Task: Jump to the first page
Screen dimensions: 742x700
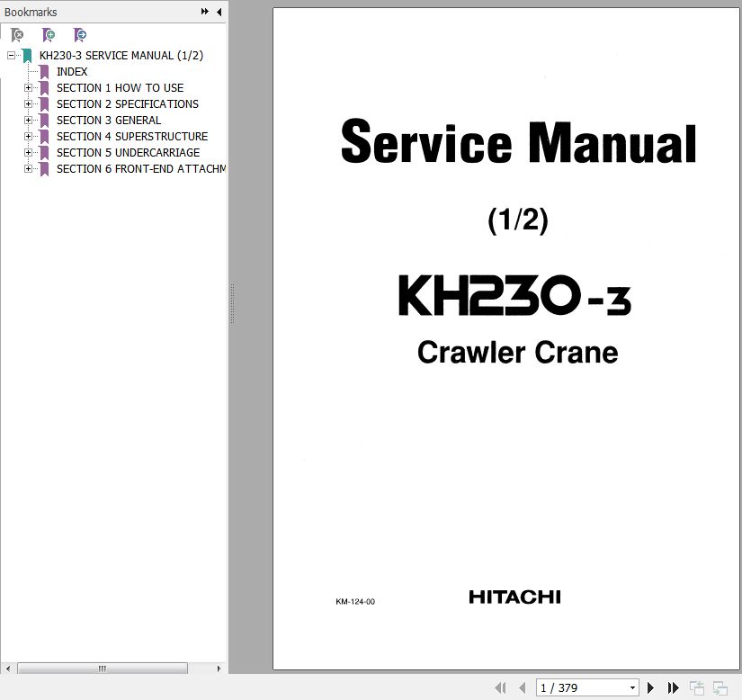Action: (x=501, y=688)
